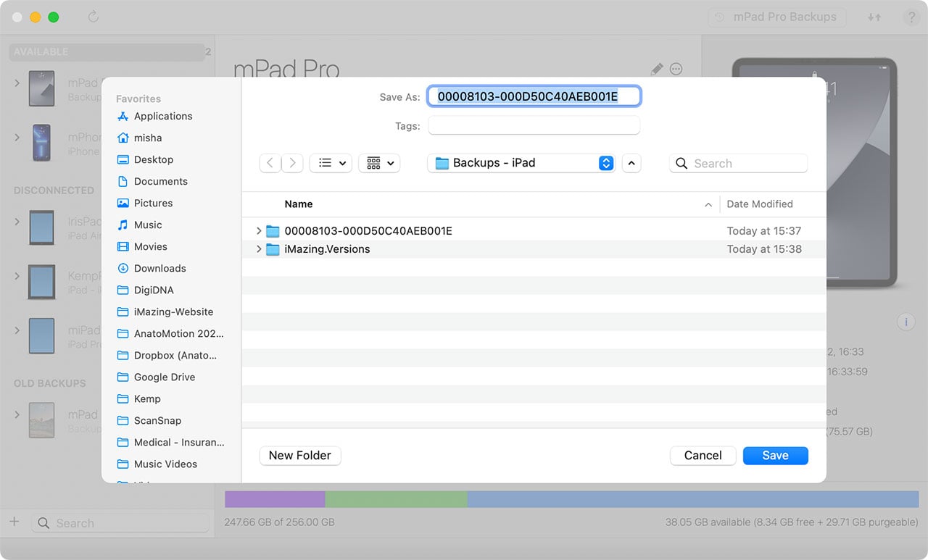Open mPad Pro Backups button

click(x=776, y=17)
